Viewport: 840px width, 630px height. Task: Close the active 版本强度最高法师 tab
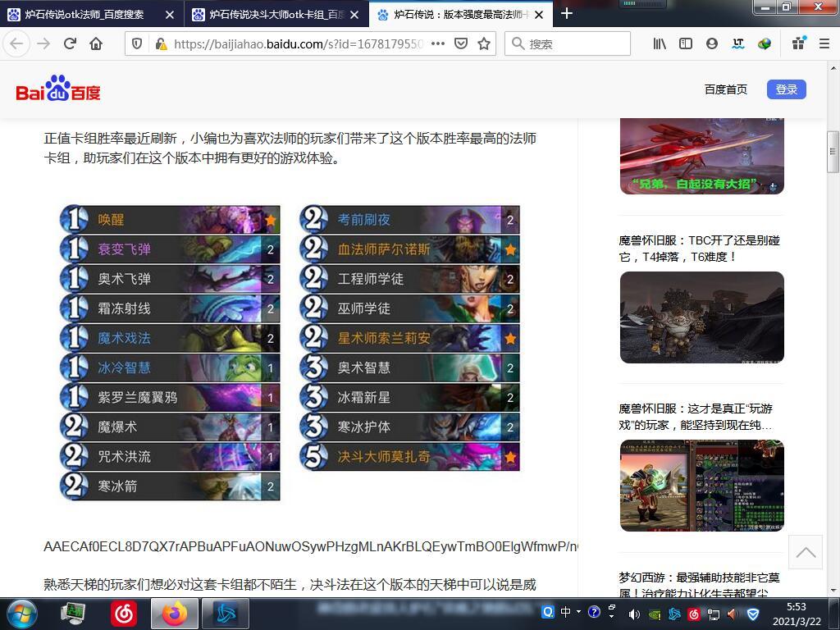pyautogui.click(x=539, y=15)
